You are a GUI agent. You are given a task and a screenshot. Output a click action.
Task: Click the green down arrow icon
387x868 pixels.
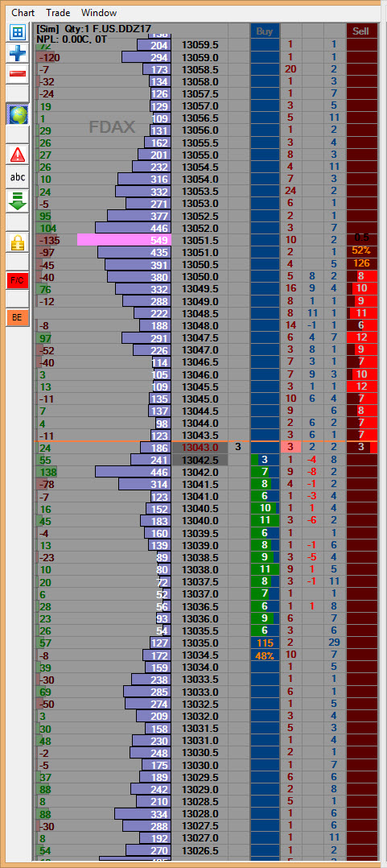[18, 200]
